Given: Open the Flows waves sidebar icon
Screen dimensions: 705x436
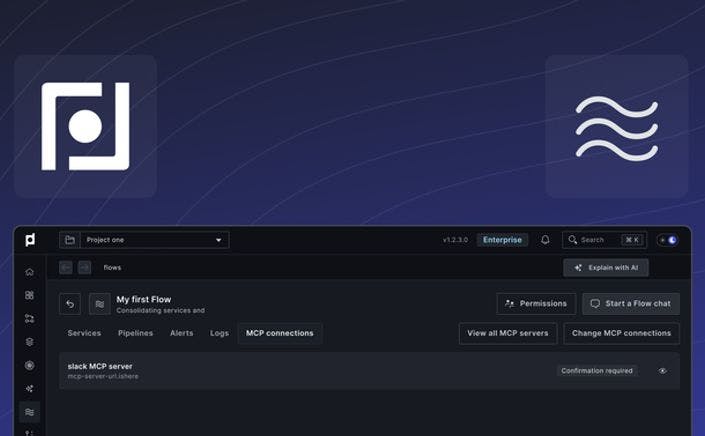Looking at the screenshot, I should click(x=30, y=412).
